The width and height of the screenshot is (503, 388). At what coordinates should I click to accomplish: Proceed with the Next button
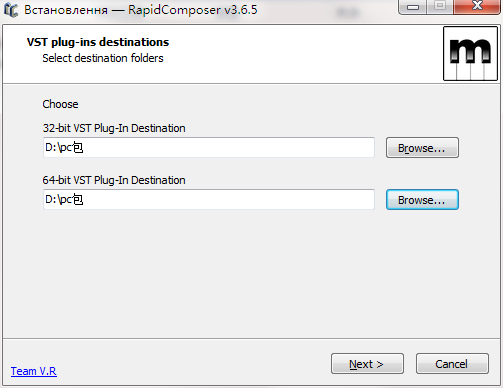[367, 364]
